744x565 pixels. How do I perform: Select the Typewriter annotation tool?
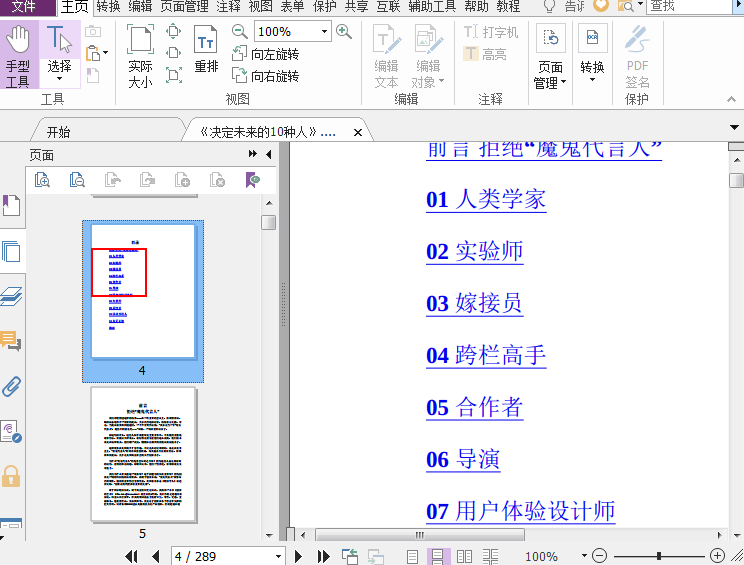(491, 32)
